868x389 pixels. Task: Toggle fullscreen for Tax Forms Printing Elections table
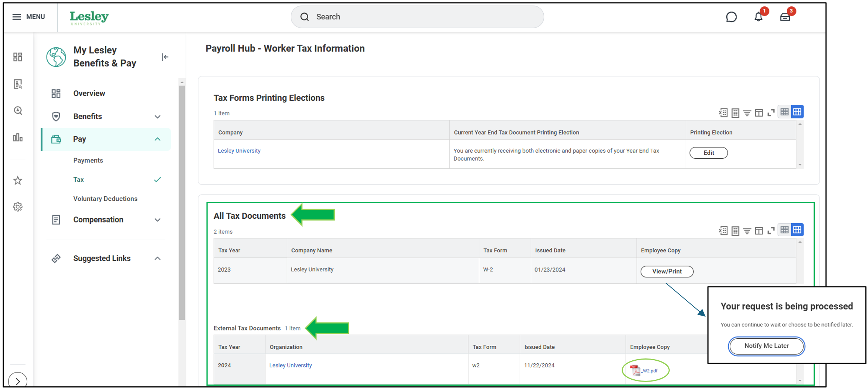(x=771, y=113)
